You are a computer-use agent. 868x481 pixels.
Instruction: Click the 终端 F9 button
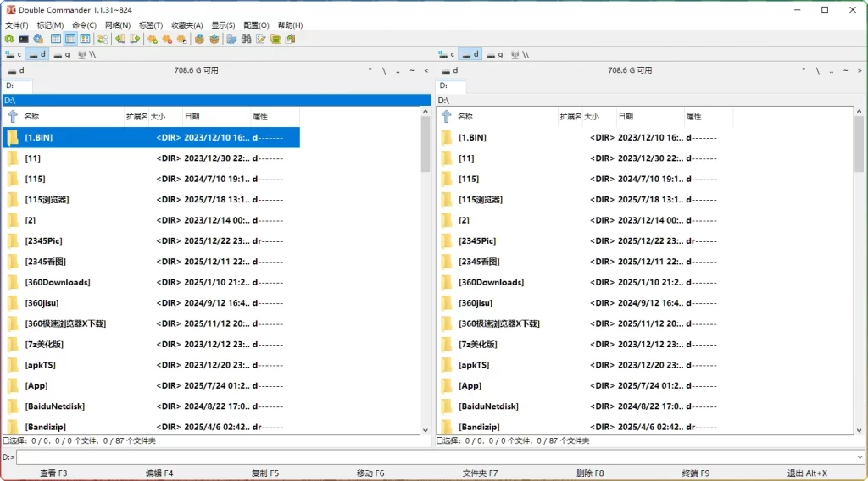[x=696, y=473]
